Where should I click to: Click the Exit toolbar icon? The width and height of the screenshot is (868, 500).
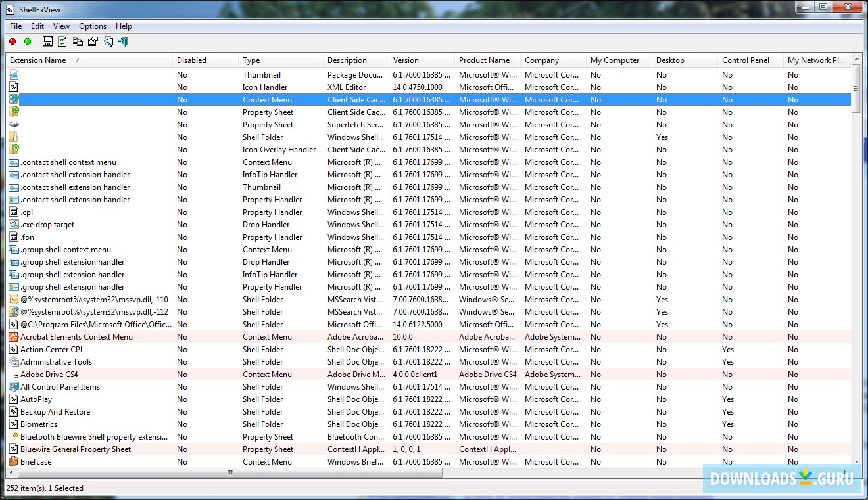click(x=124, y=41)
